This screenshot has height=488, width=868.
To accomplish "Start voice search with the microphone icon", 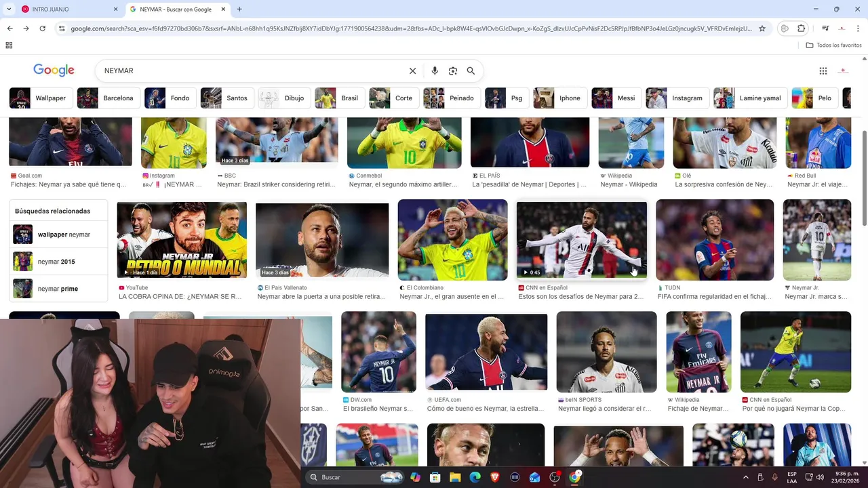I will pyautogui.click(x=435, y=70).
